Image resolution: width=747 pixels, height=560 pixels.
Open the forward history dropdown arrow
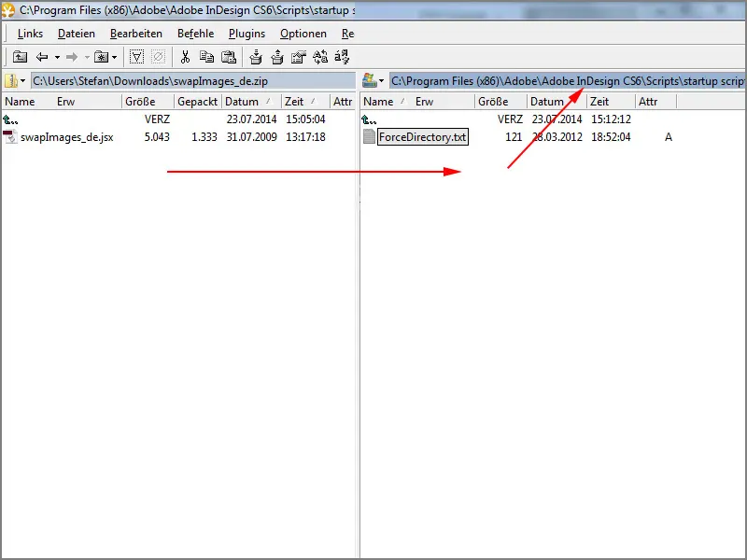pos(87,58)
